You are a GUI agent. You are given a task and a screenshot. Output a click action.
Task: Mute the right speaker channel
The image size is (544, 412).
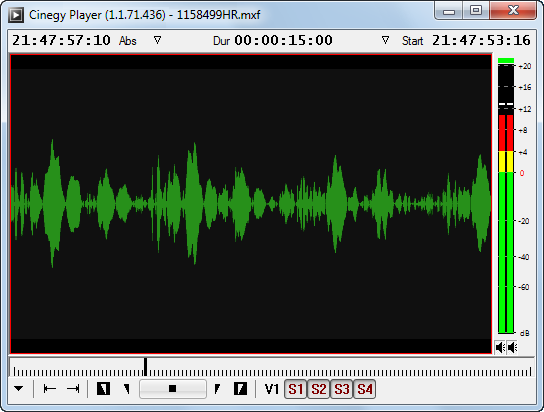(x=512, y=347)
